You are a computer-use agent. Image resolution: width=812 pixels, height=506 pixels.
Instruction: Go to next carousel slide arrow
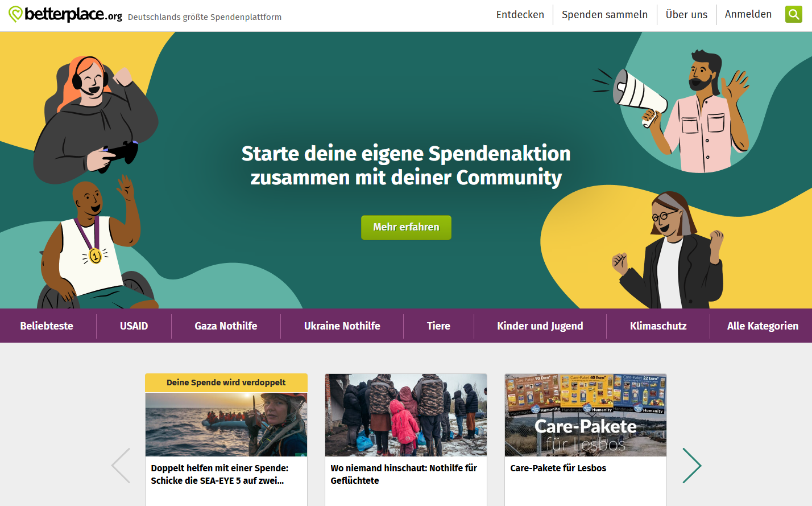click(692, 466)
